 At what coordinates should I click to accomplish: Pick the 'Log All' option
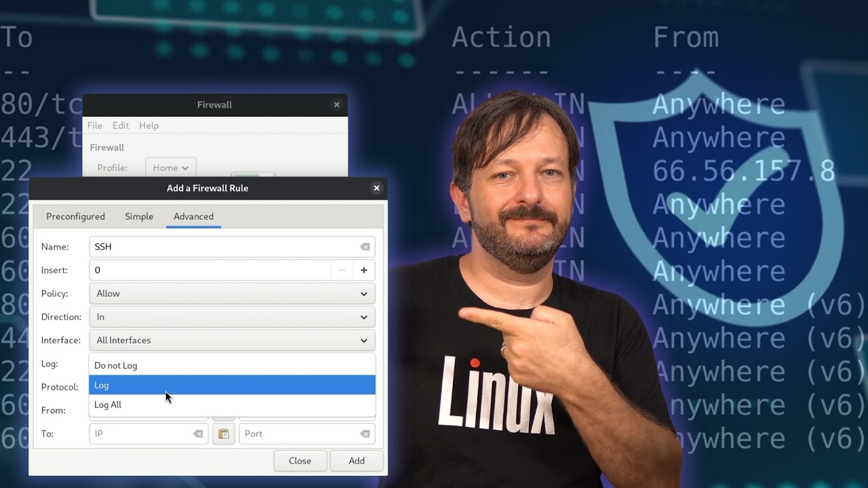click(x=232, y=405)
